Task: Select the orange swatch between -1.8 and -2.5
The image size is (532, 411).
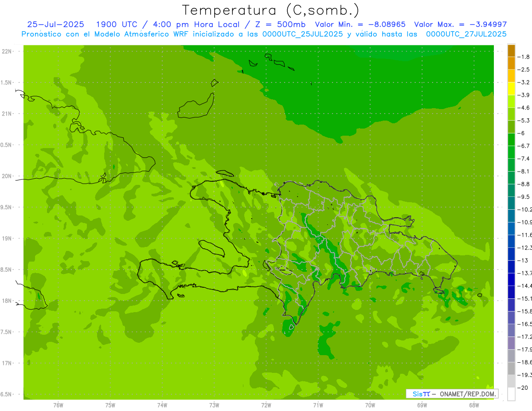Action: point(511,63)
